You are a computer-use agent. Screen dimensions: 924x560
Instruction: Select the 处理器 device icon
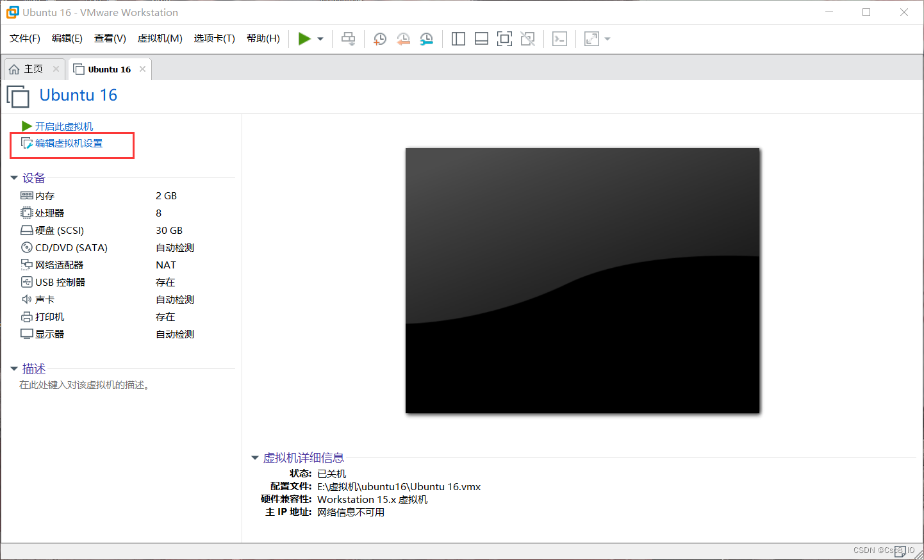click(26, 213)
